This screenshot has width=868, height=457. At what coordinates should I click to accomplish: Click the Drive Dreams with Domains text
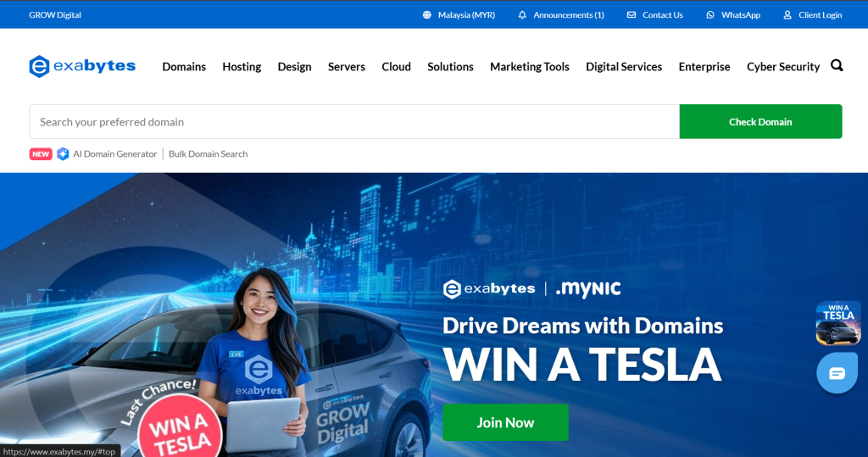(582, 326)
